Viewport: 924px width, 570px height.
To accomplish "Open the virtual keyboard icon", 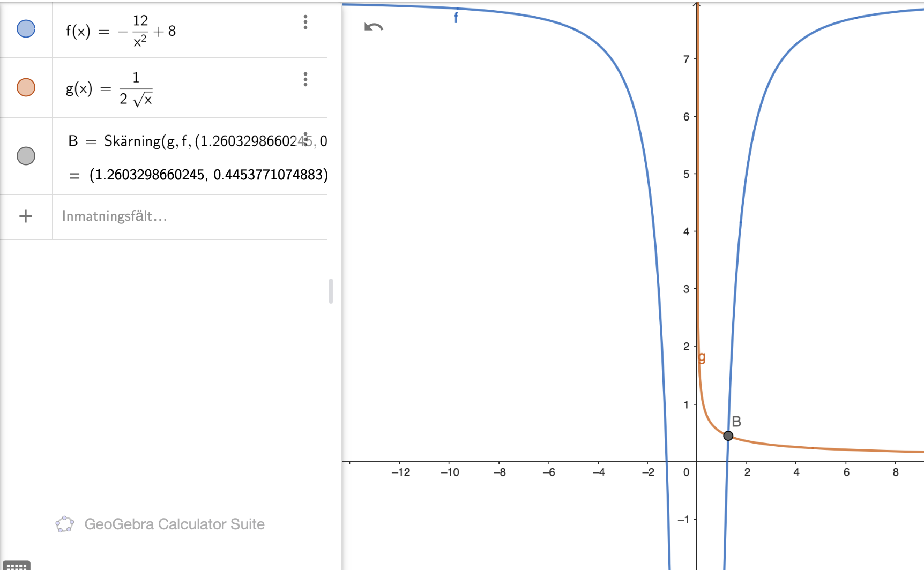I will [16, 566].
